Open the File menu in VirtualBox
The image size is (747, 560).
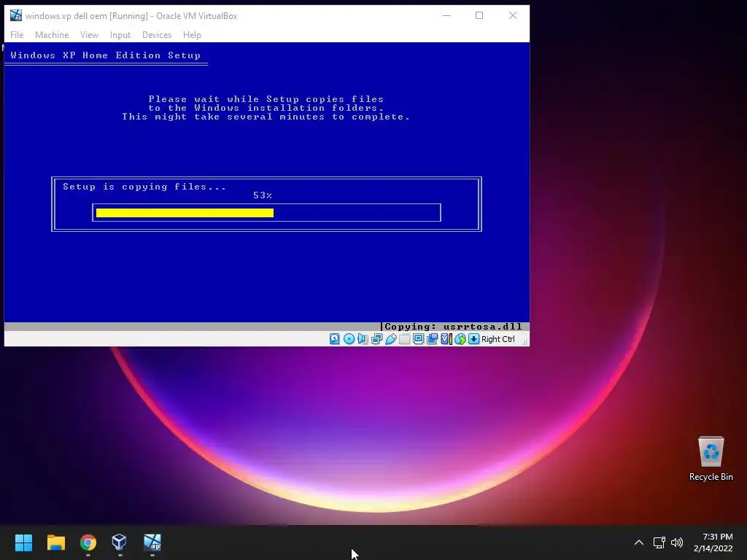coord(17,35)
